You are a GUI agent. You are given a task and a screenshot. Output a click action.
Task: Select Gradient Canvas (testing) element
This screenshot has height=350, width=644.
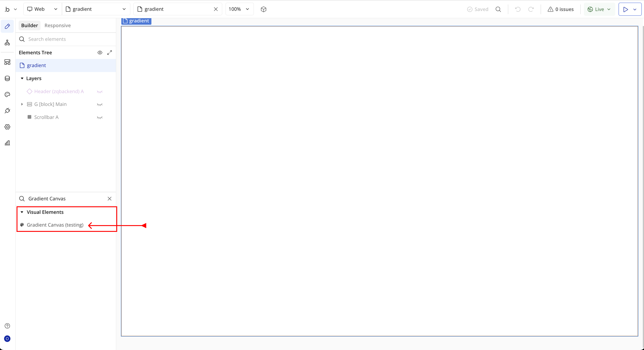tap(55, 225)
